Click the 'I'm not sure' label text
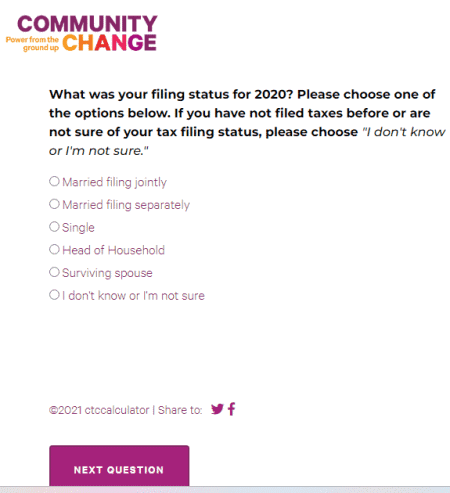The image size is (450, 493). click(133, 296)
